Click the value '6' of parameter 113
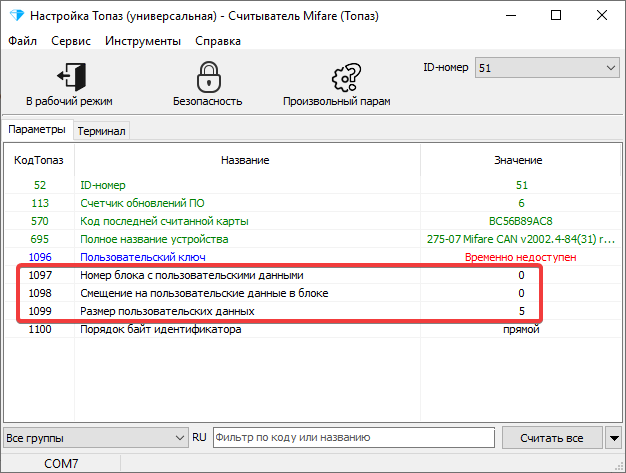 coord(521,203)
